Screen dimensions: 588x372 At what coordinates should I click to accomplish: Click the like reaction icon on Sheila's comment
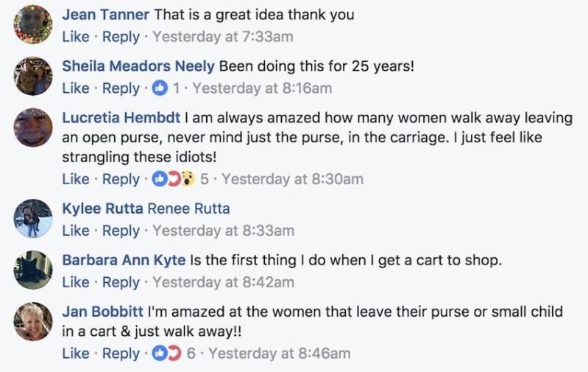160,88
